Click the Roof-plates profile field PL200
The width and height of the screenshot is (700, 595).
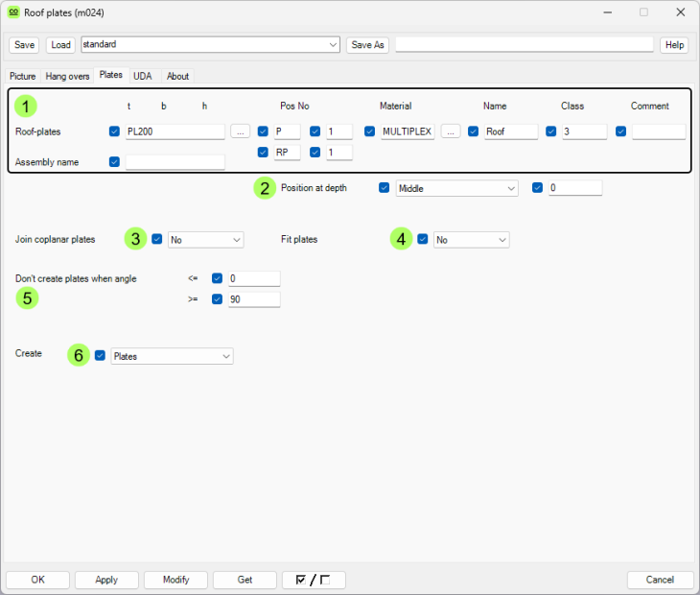[x=175, y=132]
